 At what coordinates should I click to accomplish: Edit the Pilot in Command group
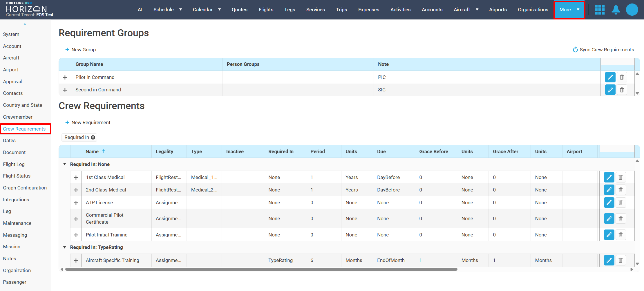tap(610, 77)
